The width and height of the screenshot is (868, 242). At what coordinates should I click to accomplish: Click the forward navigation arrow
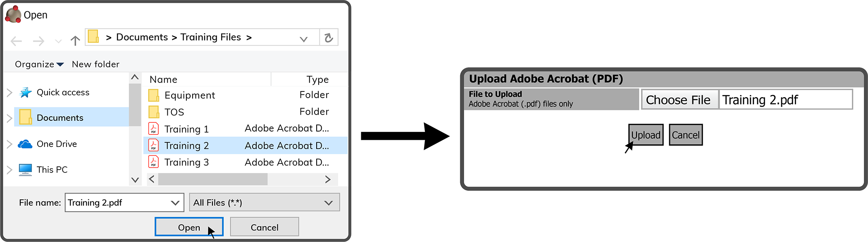[38, 41]
